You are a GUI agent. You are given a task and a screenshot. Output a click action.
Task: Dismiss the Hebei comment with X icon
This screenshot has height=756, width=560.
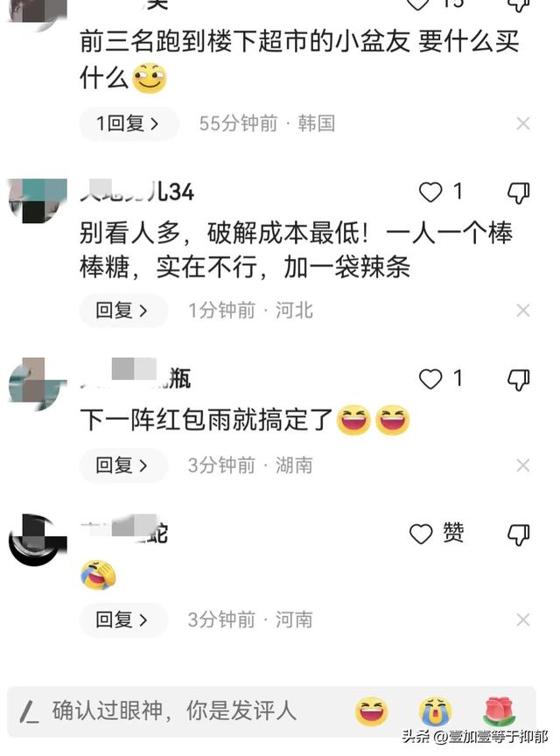pyautogui.click(x=523, y=310)
